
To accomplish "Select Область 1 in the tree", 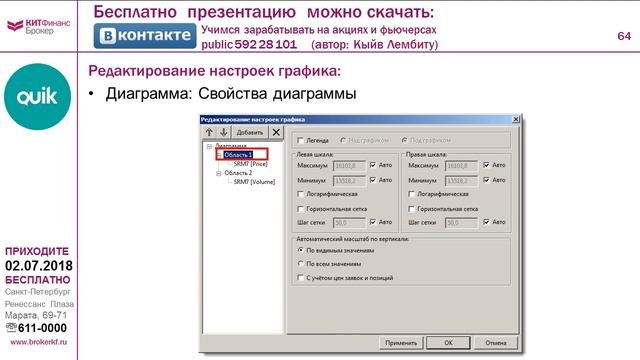I will [238, 155].
